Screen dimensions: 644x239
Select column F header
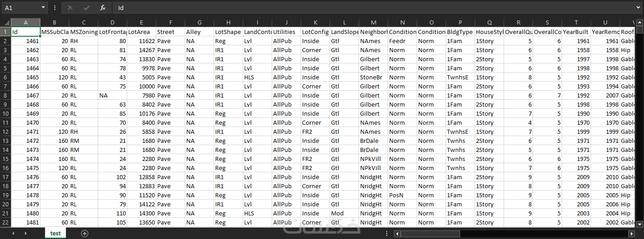click(x=170, y=23)
